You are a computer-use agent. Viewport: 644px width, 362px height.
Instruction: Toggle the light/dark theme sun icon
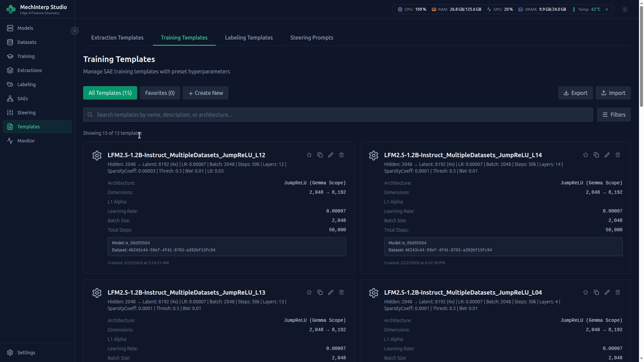(x=625, y=9)
